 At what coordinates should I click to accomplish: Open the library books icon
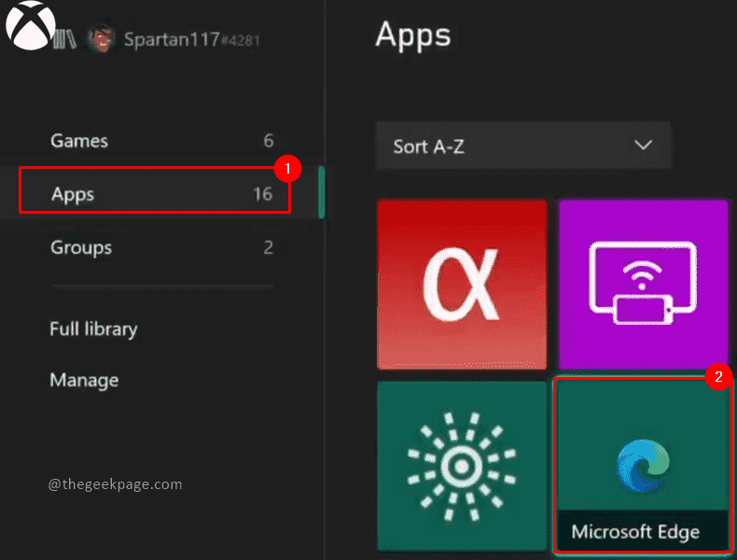65,39
